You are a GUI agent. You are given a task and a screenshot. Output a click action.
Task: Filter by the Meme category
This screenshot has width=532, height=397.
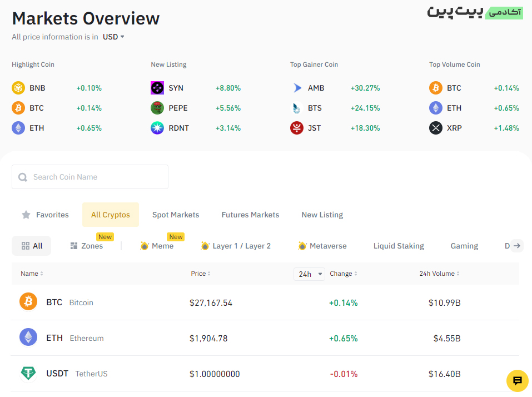157,246
